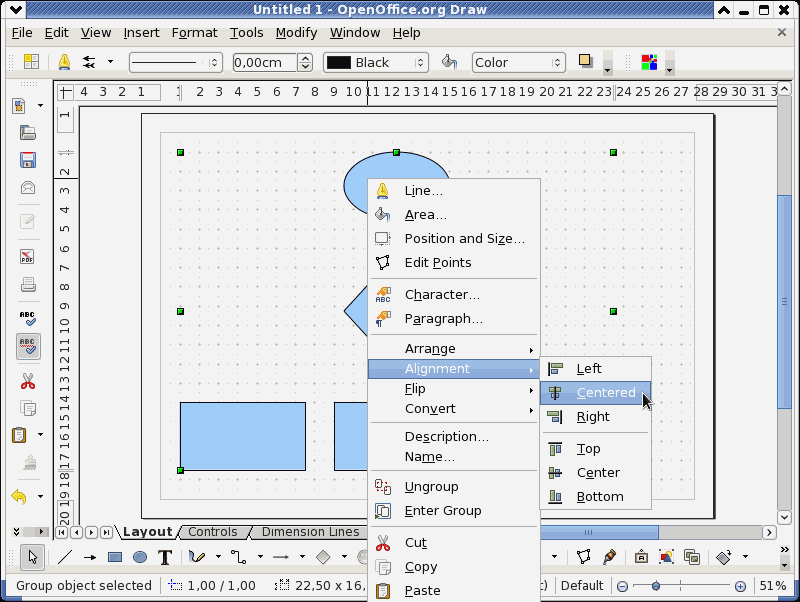
Task: Toggle the Points edit mode icon
Action: (584, 557)
